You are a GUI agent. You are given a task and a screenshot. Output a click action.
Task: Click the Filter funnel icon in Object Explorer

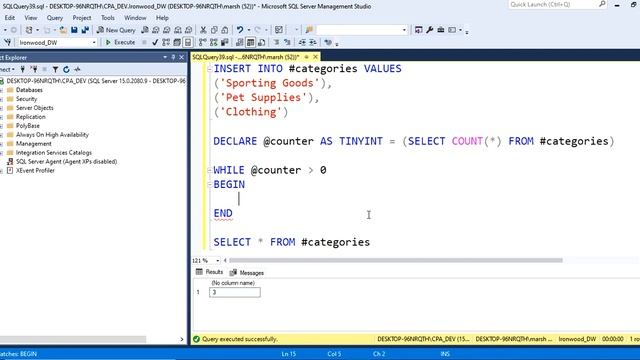pos(55,69)
